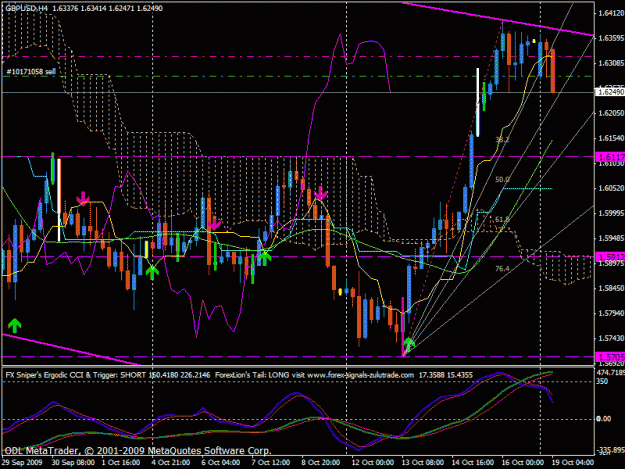
Task: Click the -335.895 indicator scale value
Action: [611, 450]
